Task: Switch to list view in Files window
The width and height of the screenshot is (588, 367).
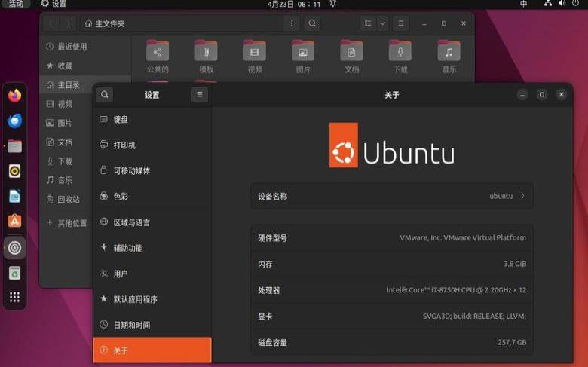Action: [x=368, y=23]
